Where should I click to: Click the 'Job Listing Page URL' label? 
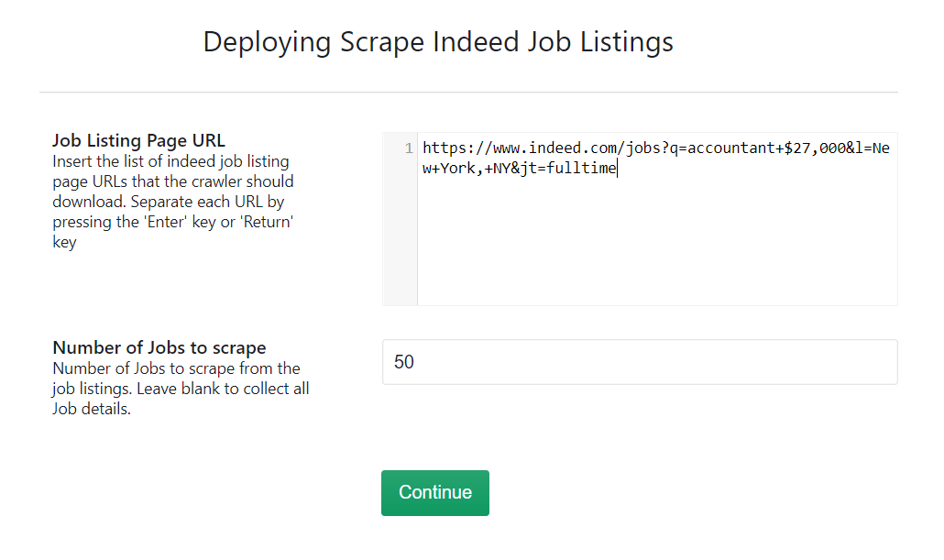coord(138,140)
